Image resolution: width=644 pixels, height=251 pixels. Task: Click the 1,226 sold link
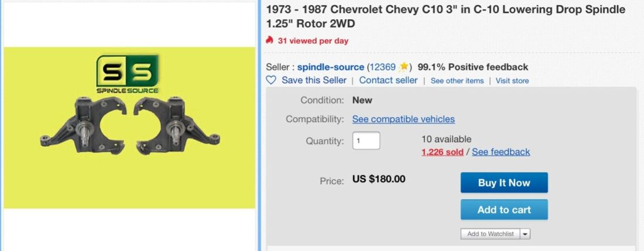[x=442, y=152]
